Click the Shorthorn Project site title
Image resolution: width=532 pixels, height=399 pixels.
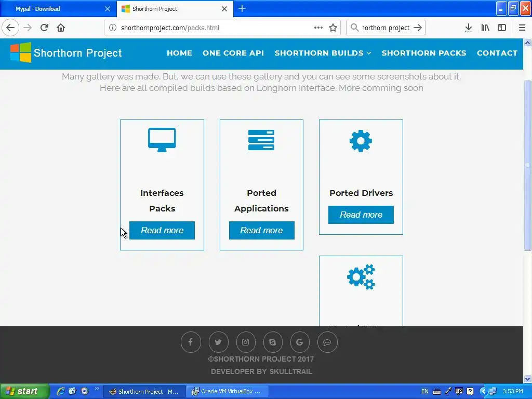point(78,53)
